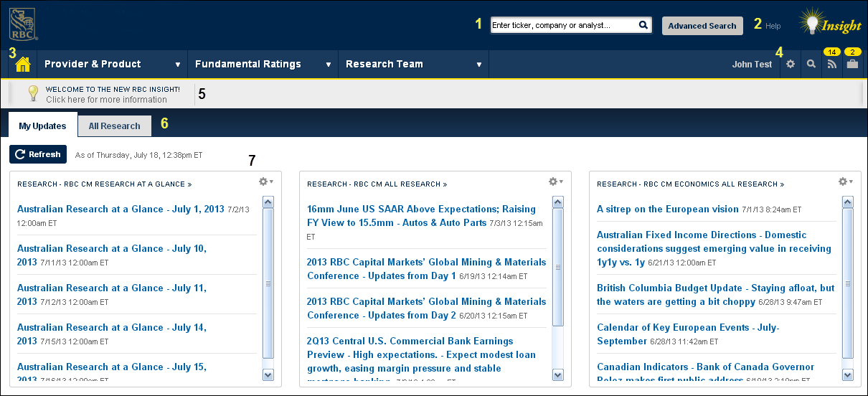The height and width of the screenshot is (396, 868).
Task: Open A sitrep on the European vision
Action: click(x=667, y=209)
